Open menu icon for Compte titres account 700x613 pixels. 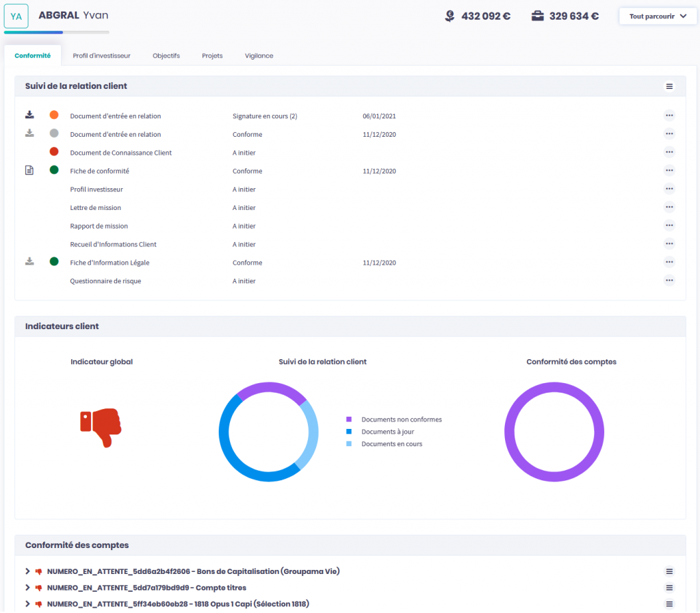[x=669, y=588]
